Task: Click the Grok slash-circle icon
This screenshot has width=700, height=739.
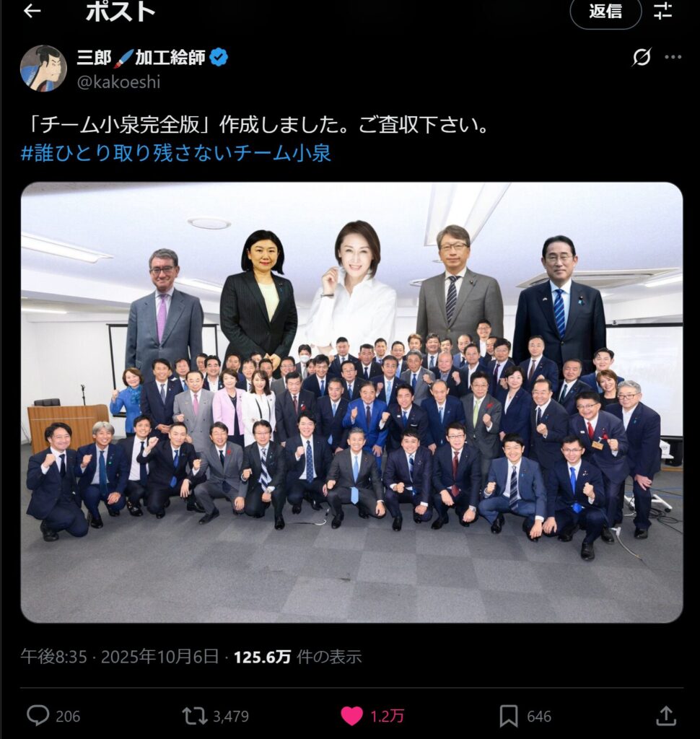Action: (641, 57)
